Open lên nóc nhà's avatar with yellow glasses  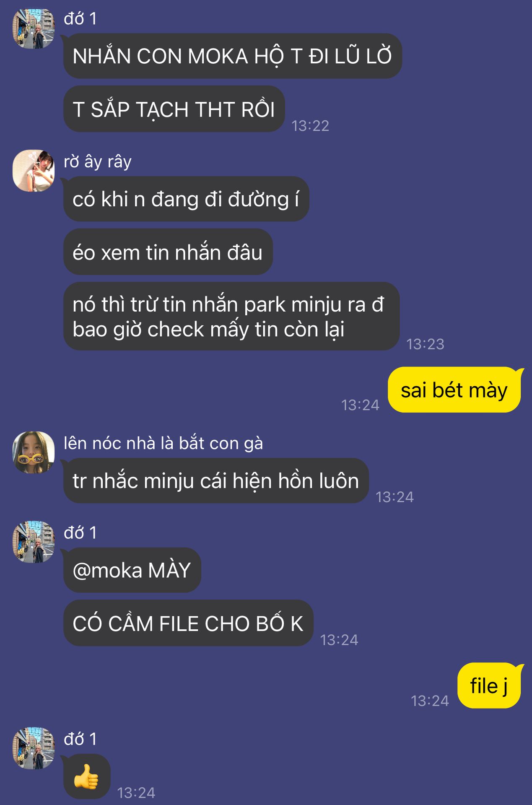pos(34,452)
